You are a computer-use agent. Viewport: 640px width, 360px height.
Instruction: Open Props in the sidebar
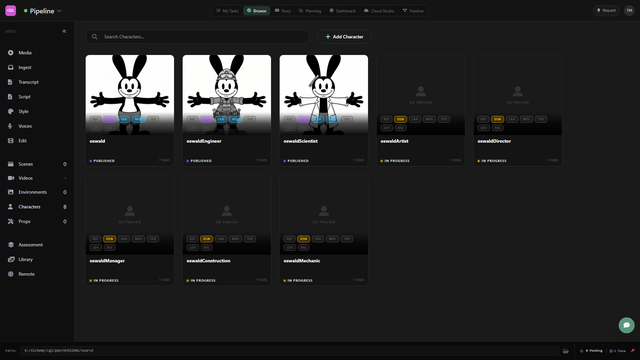37,221
